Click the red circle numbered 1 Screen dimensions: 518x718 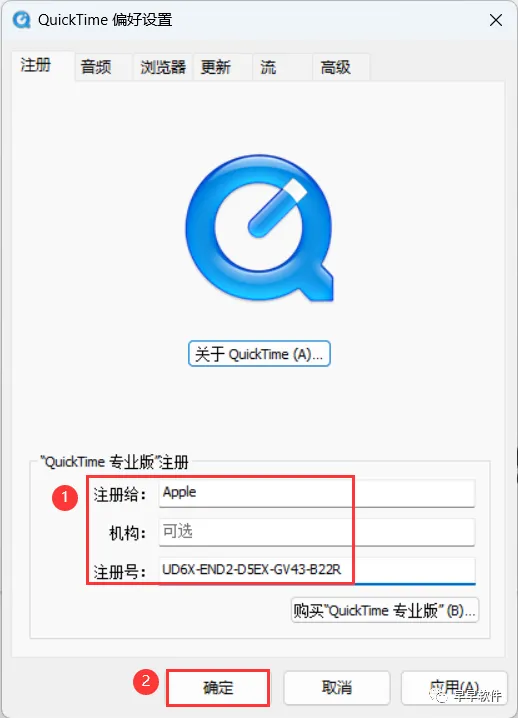pos(65,497)
